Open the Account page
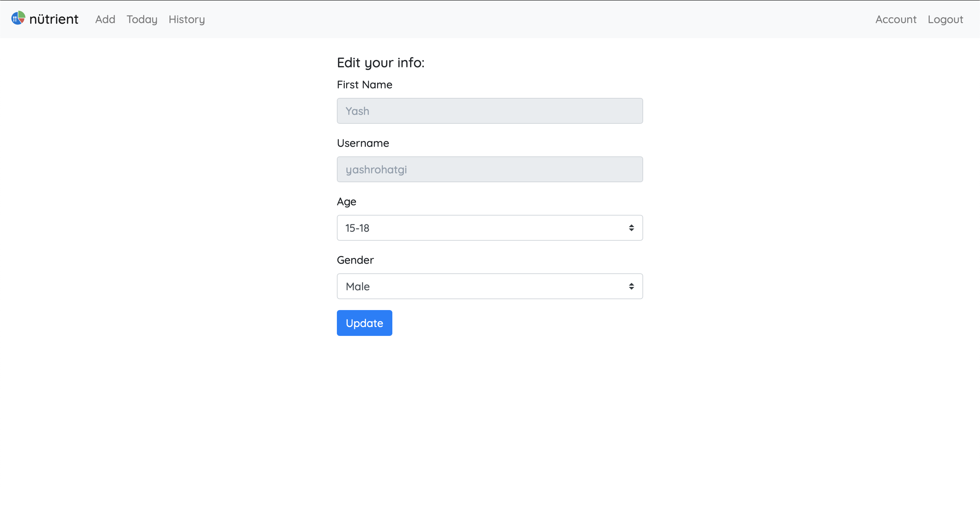The image size is (980, 512). point(896,19)
